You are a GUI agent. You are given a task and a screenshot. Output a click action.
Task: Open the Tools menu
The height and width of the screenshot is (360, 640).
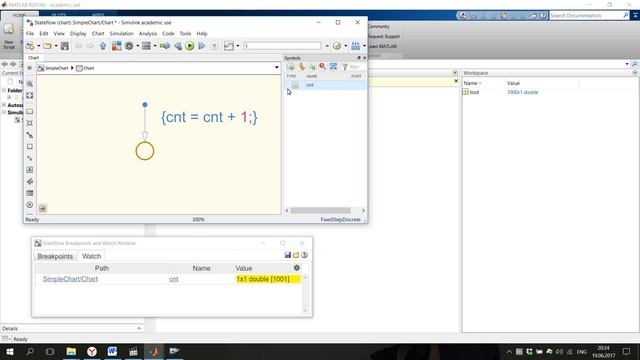(185, 33)
